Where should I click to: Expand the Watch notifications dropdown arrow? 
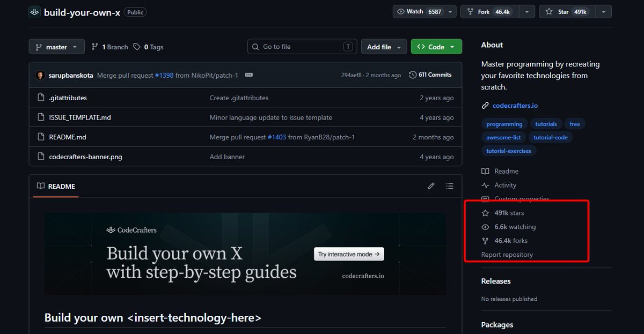[450, 11]
